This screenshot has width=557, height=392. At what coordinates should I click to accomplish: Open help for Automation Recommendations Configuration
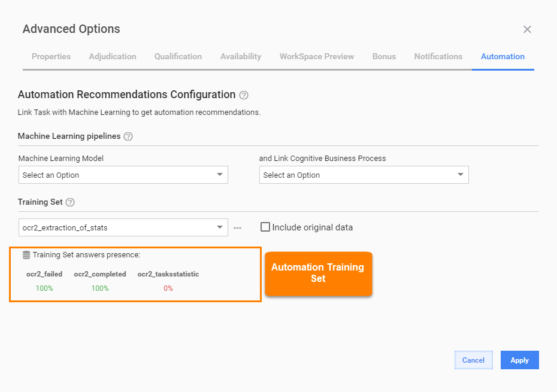(244, 95)
